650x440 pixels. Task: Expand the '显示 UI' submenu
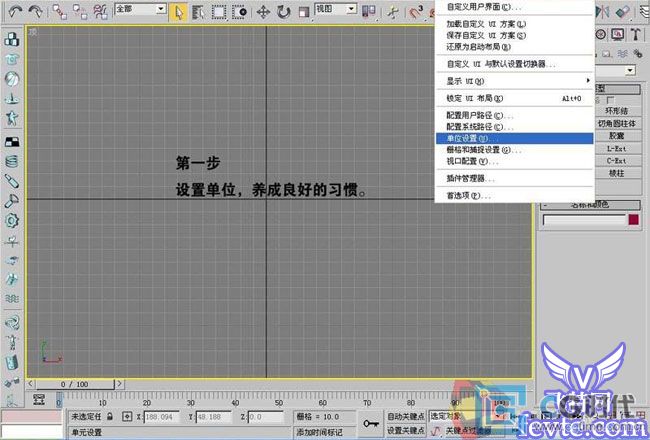[514, 81]
